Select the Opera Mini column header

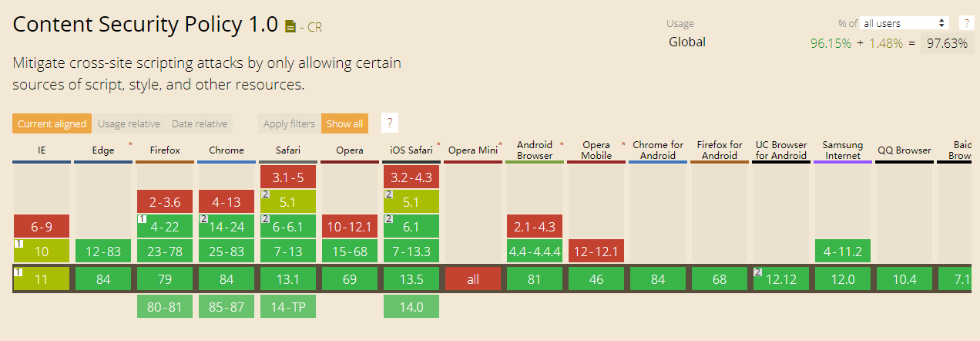473,150
